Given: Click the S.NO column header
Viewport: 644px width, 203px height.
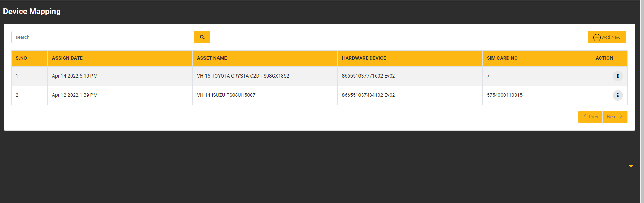Looking at the screenshot, I should pyautogui.click(x=21, y=58).
